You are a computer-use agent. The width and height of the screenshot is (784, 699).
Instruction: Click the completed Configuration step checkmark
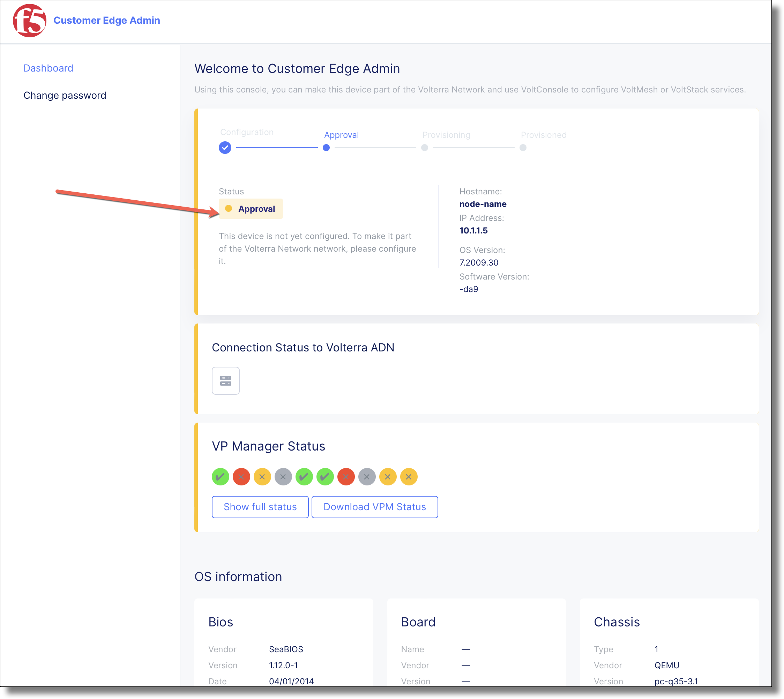[x=225, y=148]
